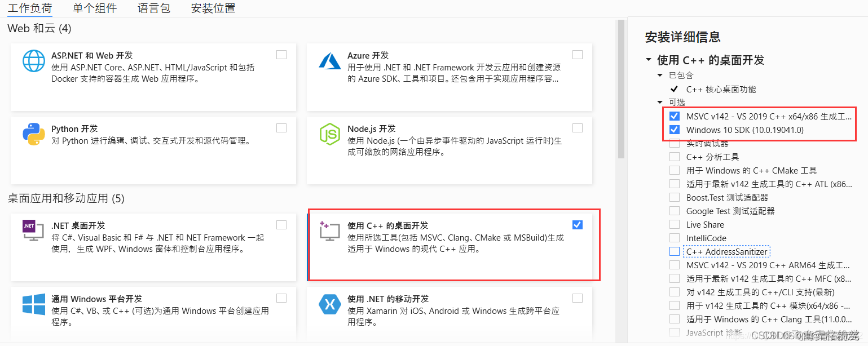Check the C++ AddressSanitizer option

pos(674,251)
